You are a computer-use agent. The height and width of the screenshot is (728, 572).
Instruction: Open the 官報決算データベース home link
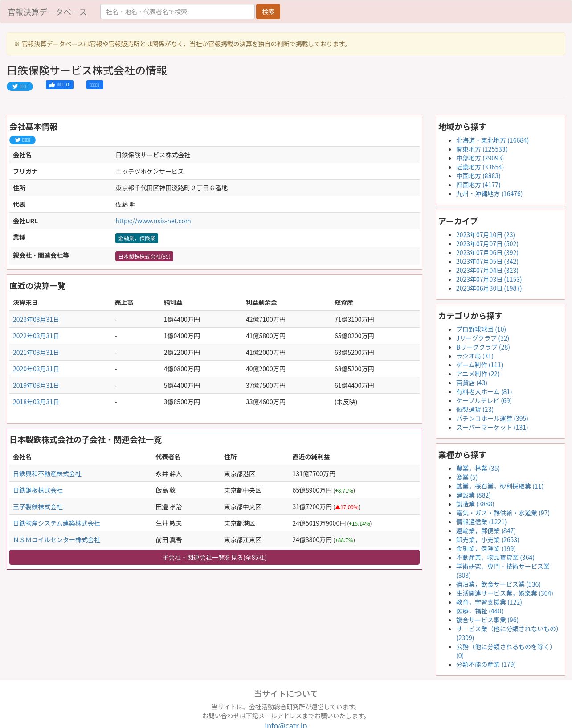(x=47, y=12)
